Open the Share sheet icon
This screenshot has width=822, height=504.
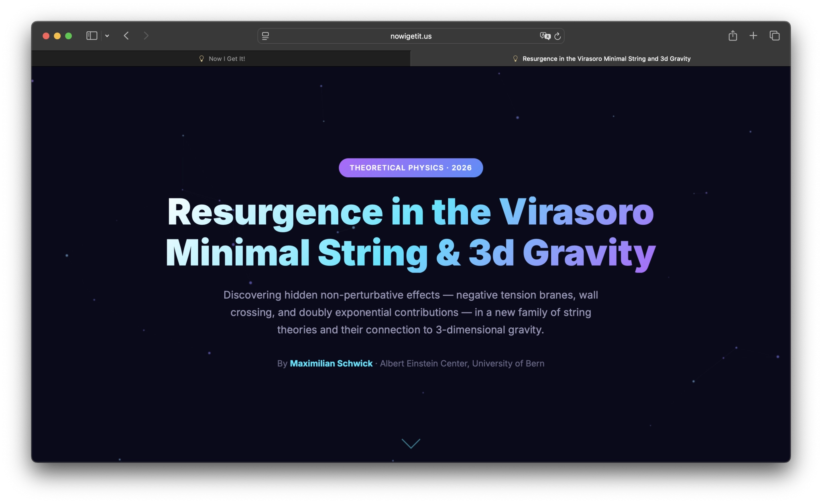point(732,36)
